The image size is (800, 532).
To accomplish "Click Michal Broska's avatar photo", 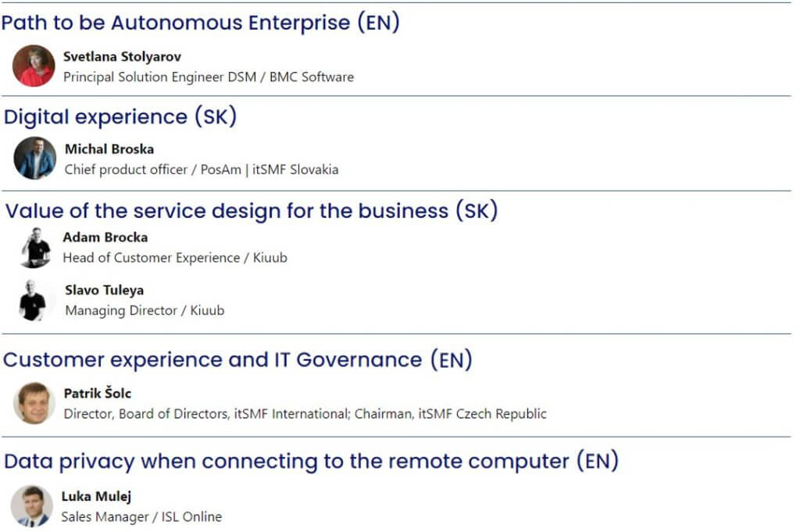I will 34,158.
